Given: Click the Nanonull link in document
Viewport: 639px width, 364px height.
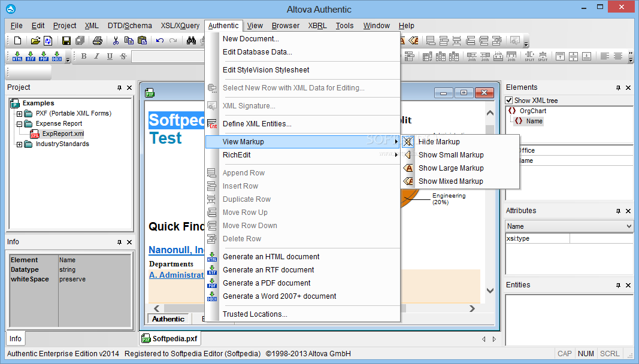Looking at the screenshot, I should pyautogui.click(x=177, y=250).
